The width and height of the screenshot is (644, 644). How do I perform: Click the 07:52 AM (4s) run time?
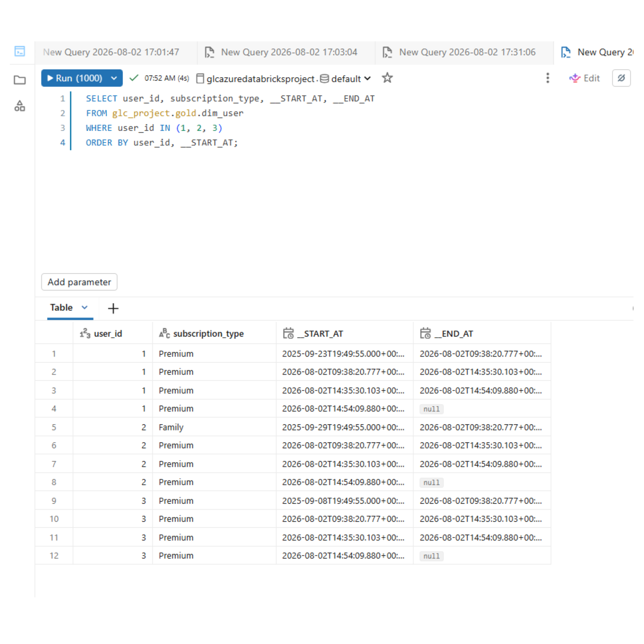click(167, 78)
